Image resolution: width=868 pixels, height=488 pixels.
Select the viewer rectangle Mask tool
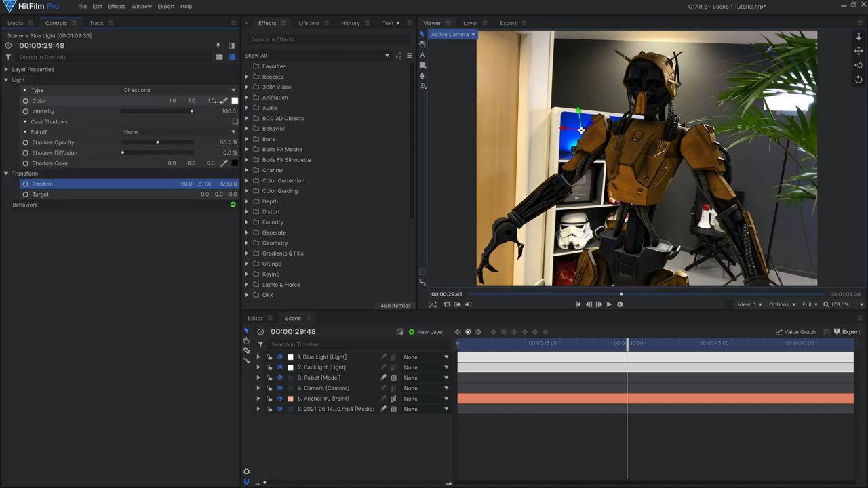(x=422, y=65)
